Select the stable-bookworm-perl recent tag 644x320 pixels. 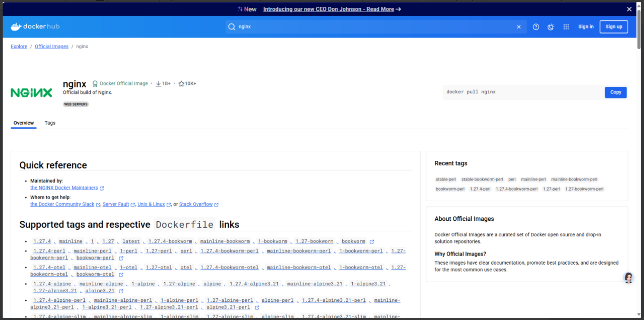click(482, 179)
